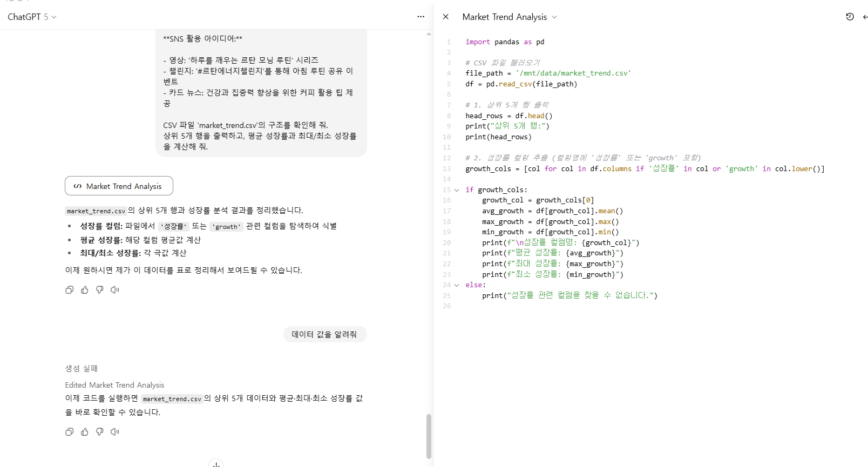Close the Market Trend Analysis canvas panel
The width and height of the screenshot is (868, 467).
click(446, 17)
